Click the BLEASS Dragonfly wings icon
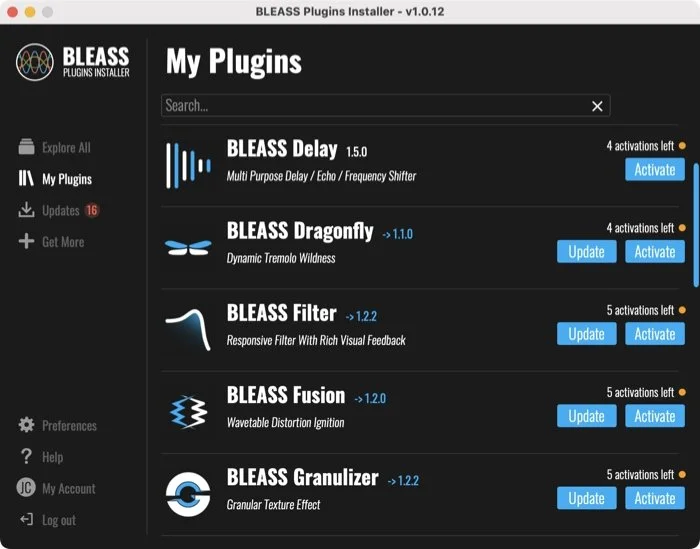 click(188, 248)
